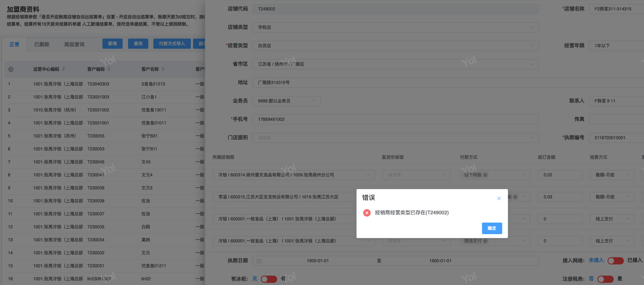Image resolution: width=644 pixels, height=285 pixels.
Task: Expand 付款方式 dropdown containing 线下转账
Action: tap(495, 175)
